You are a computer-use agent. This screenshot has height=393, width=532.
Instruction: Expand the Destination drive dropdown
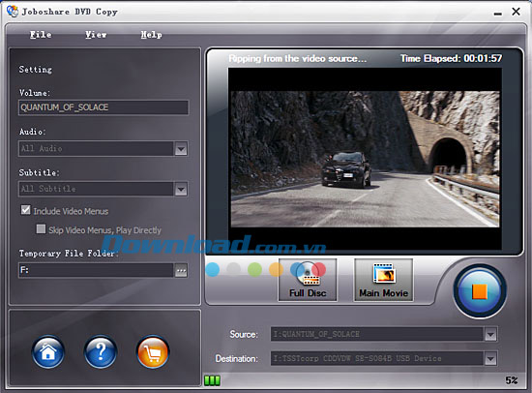[x=490, y=359]
